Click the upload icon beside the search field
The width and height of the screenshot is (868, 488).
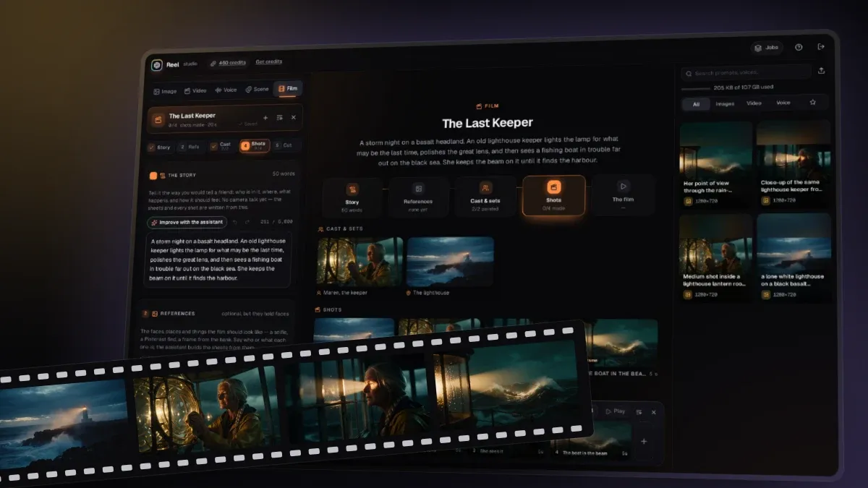coord(821,71)
